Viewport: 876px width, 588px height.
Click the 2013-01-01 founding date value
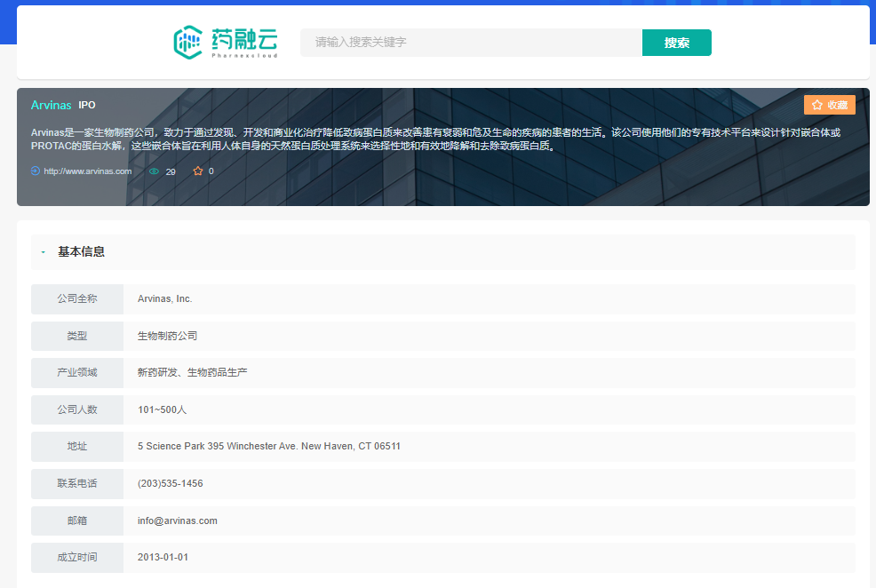pyautogui.click(x=163, y=557)
